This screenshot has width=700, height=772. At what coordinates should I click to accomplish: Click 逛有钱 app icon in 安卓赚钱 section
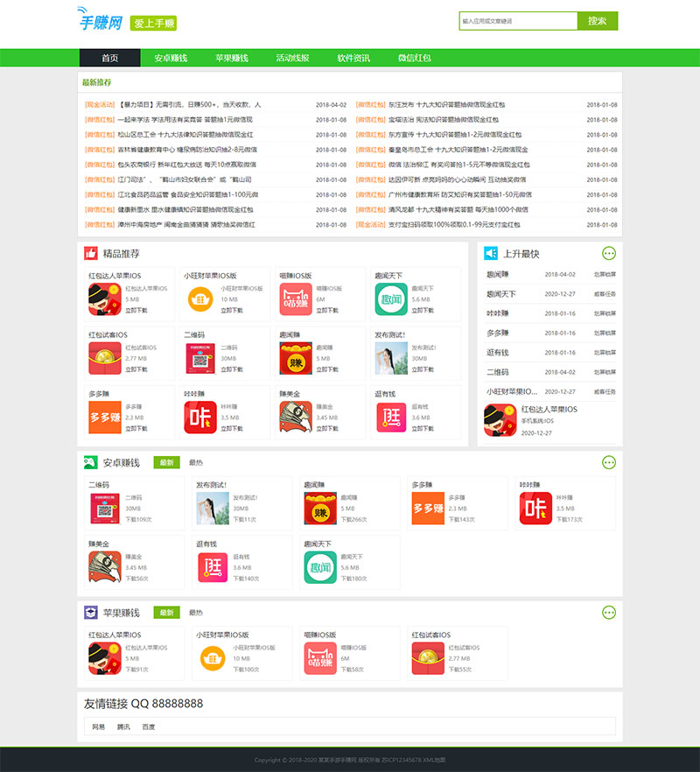point(211,567)
